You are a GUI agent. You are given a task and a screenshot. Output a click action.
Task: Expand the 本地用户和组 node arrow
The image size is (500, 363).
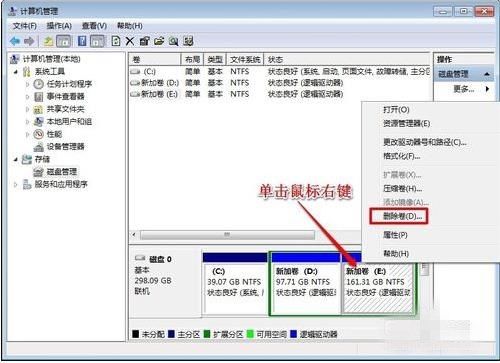point(27,122)
